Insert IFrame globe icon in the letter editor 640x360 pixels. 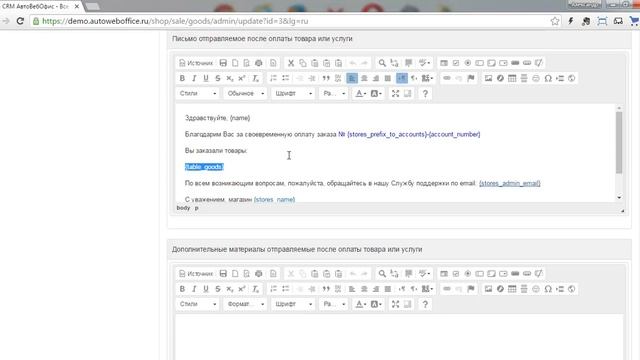coord(571,78)
